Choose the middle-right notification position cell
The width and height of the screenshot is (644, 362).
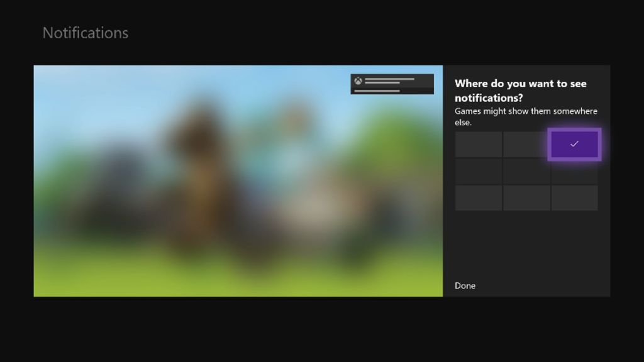[x=574, y=172]
